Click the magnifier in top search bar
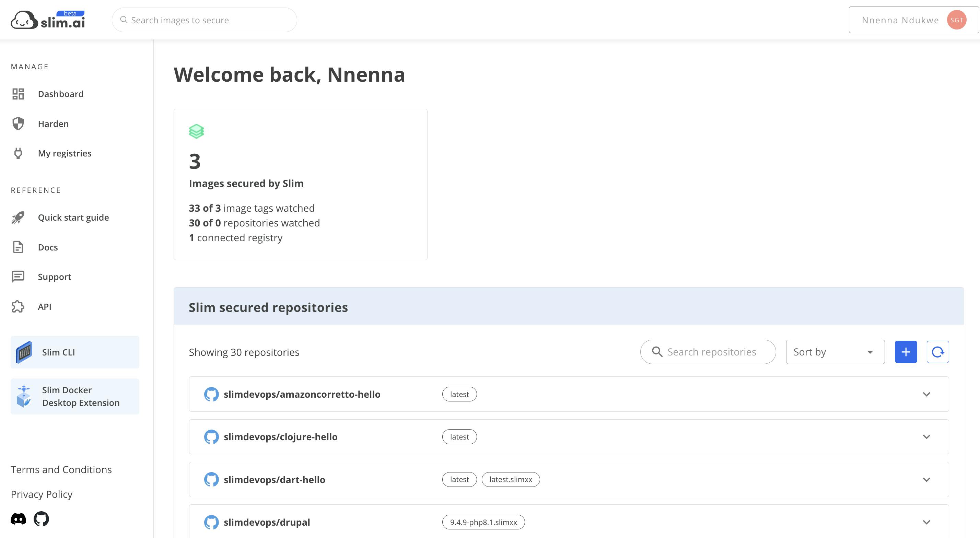 [124, 20]
